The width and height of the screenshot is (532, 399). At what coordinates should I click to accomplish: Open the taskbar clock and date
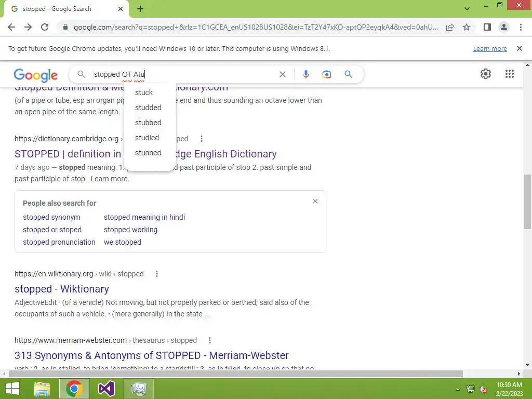click(509, 389)
